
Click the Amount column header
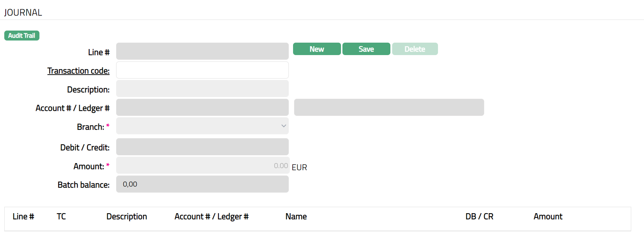click(548, 216)
